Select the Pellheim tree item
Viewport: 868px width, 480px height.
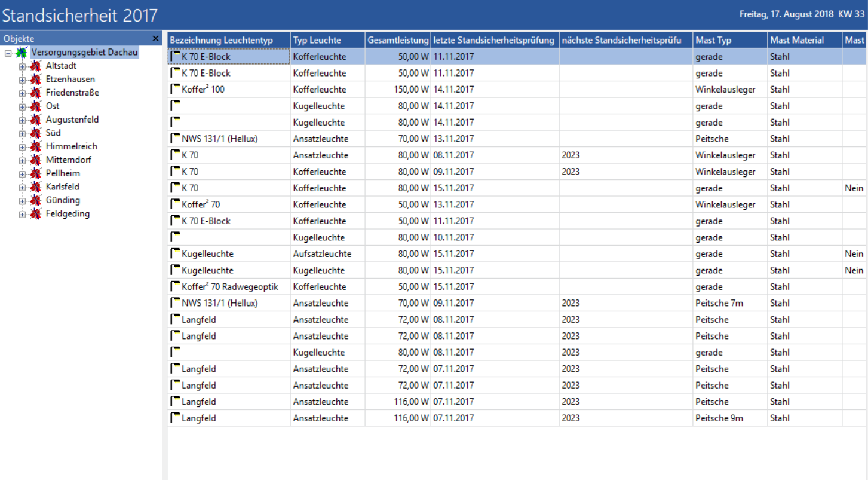63,173
